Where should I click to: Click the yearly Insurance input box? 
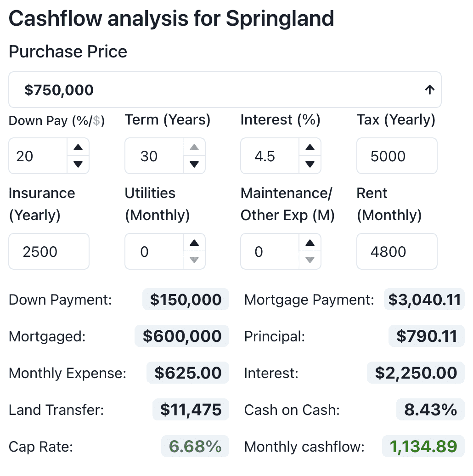coord(49,252)
